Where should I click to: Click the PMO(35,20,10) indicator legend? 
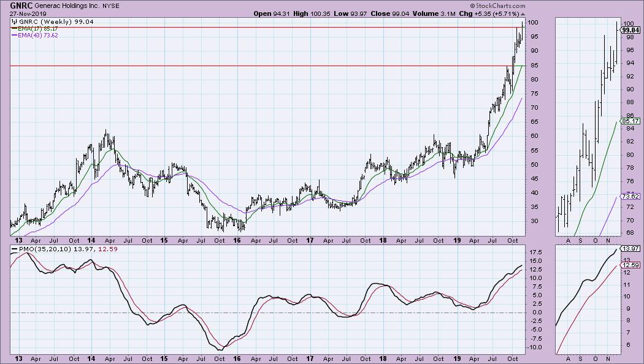click(x=53, y=249)
